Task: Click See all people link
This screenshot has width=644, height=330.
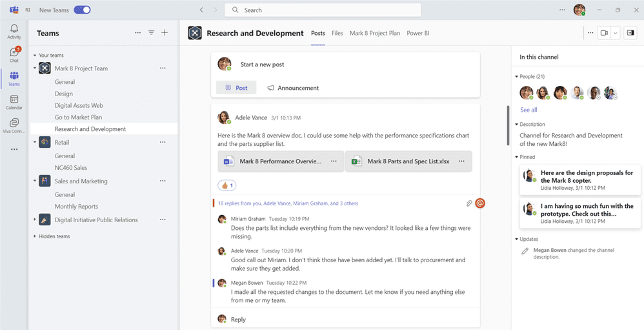Action: pos(528,110)
